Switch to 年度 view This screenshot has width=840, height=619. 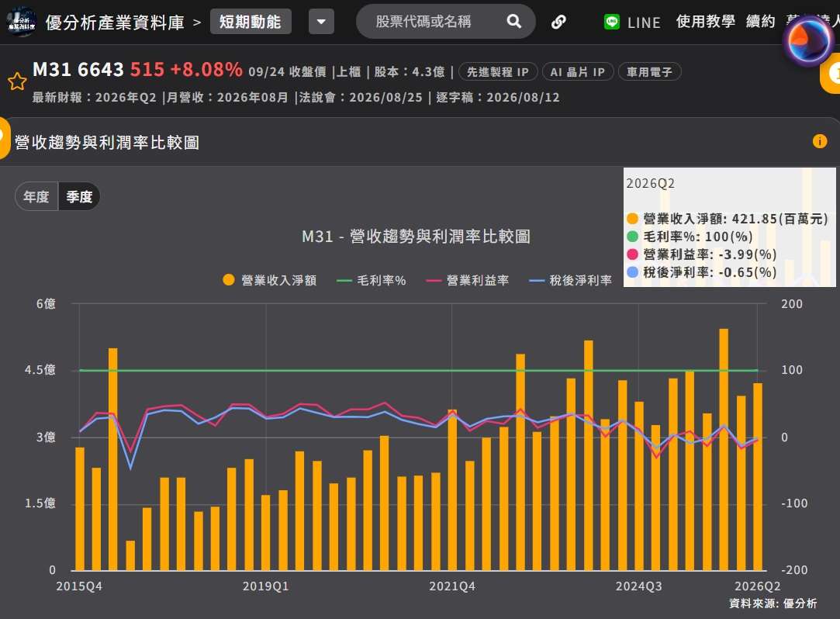pos(36,197)
